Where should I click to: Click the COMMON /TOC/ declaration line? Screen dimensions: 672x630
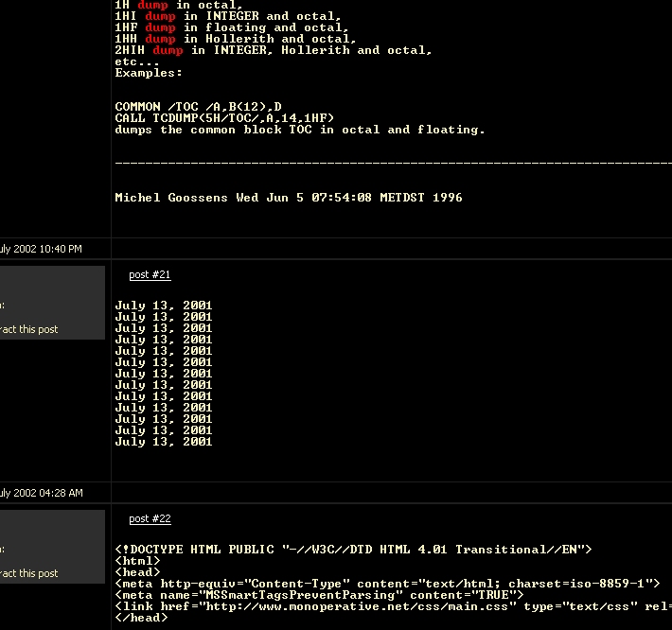click(198, 107)
